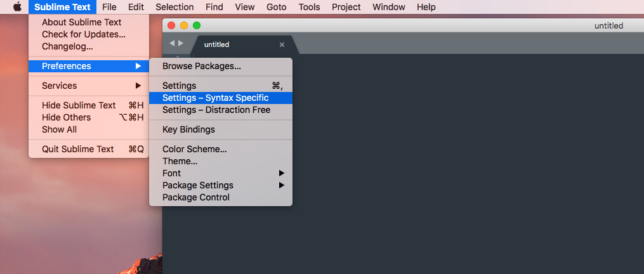644x274 pixels.
Task: Open the Apple menu icon
Action: point(17,7)
